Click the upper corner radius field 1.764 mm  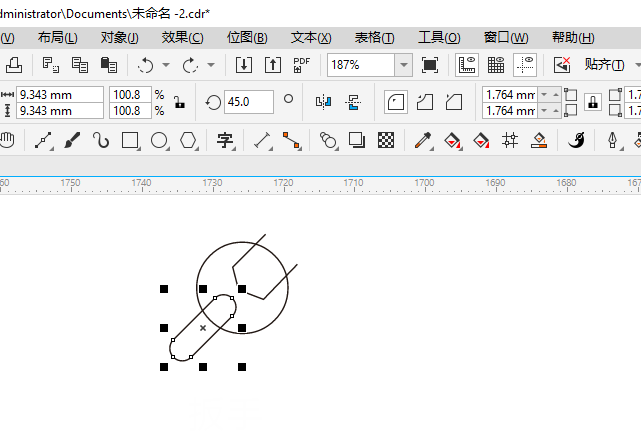(x=510, y=95)
